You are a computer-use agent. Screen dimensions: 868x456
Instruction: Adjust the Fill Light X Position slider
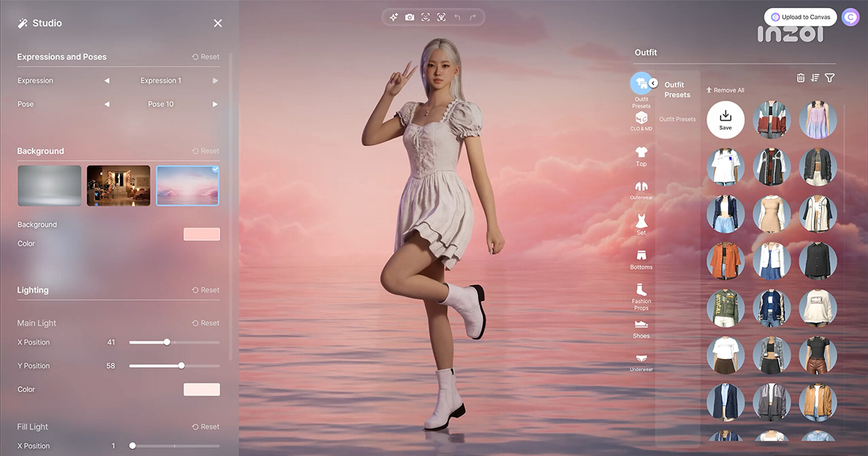click(174, 446)
